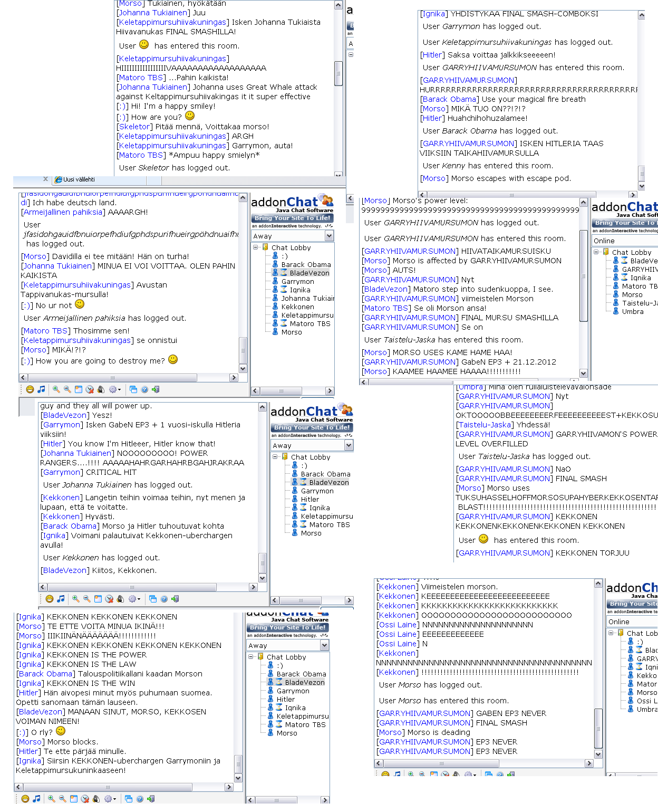Screen dimensions: 658x812
Task: Open emoticon picker below 'Kiitos, Kekkonen' chat
Action: [50, 599]
